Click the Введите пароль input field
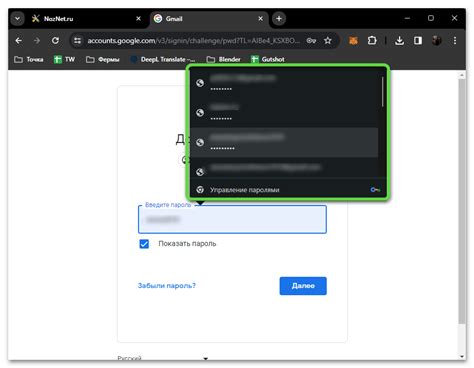 [232, 219]
